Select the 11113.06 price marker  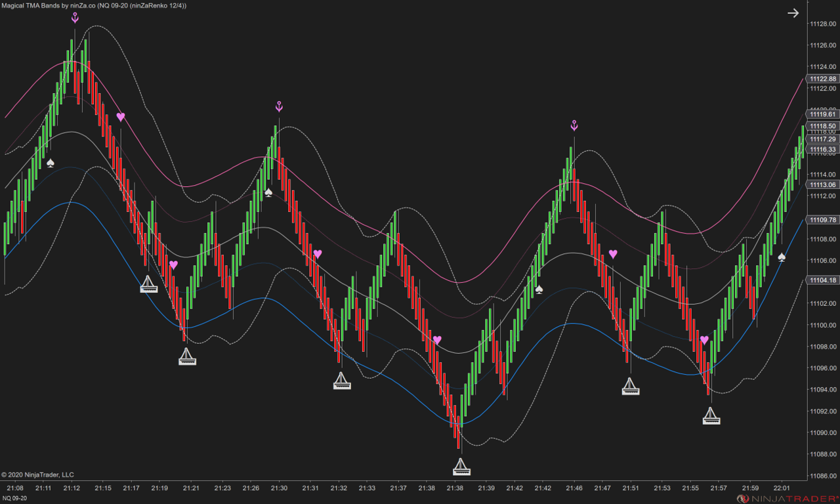tap(823, 185)
